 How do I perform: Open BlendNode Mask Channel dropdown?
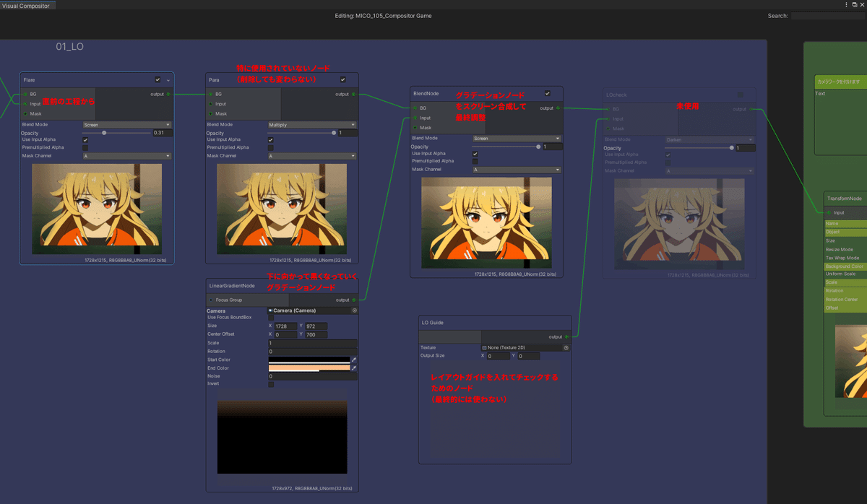(x=517, y=170)
